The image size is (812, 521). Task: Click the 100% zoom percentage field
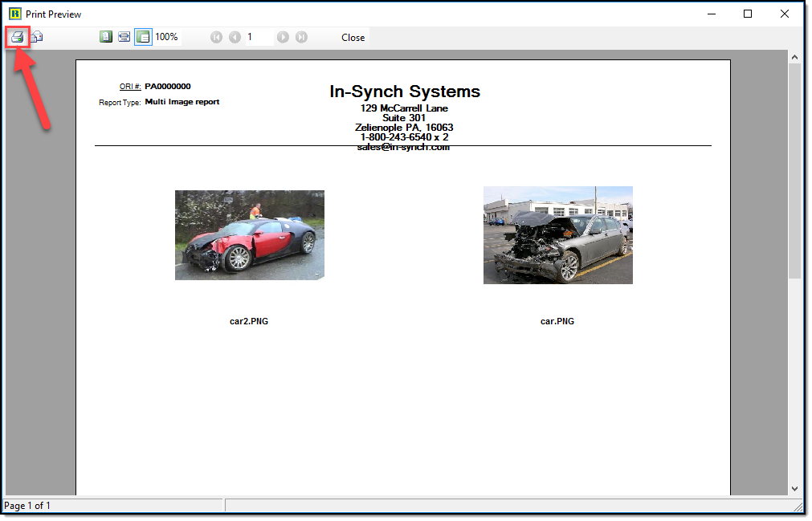(167, 37)
